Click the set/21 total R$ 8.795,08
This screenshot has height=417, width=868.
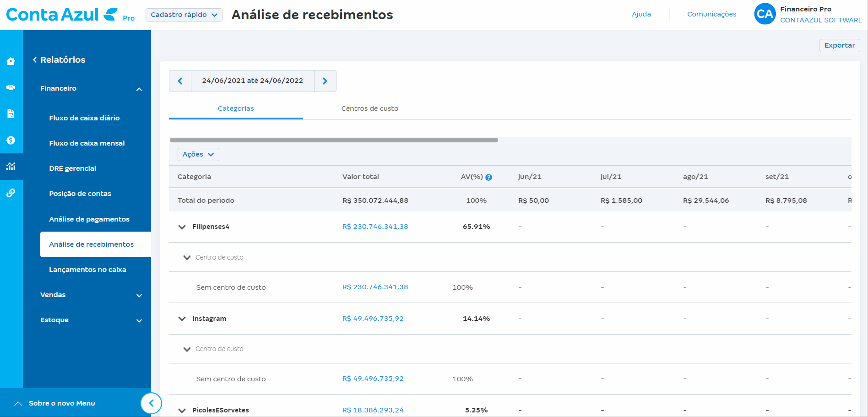(x=786, y=200)
